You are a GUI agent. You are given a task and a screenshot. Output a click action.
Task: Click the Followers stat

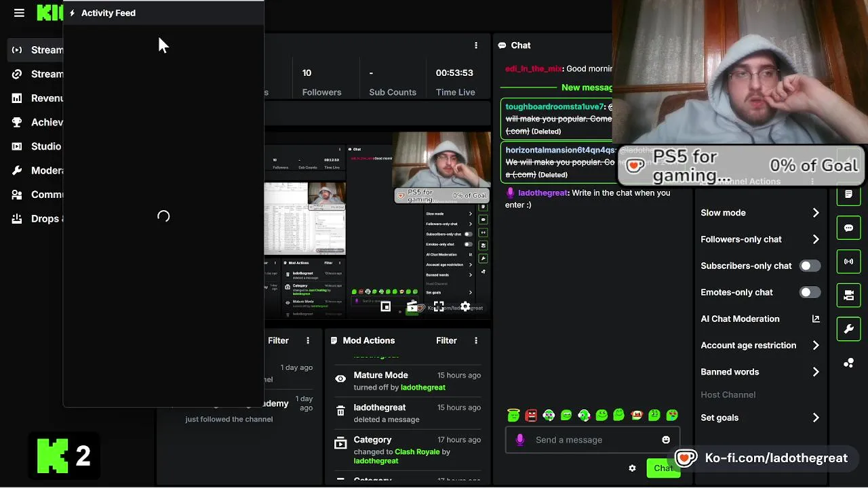click(321, 82)
